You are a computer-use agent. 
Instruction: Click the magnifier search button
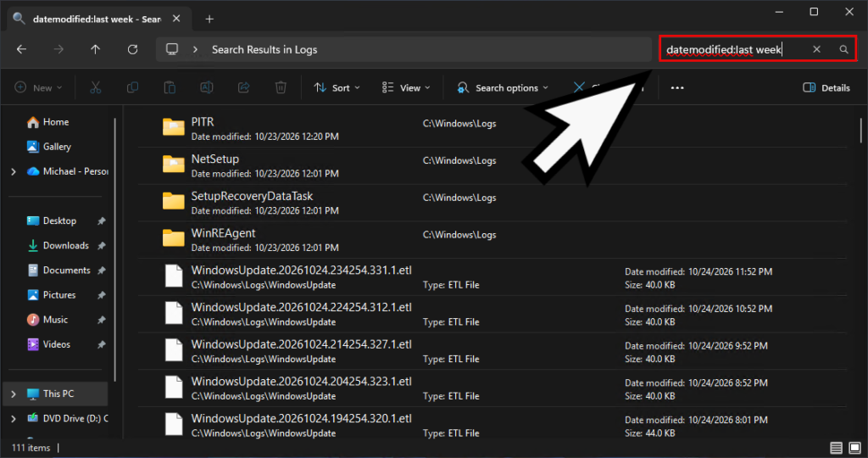(x=843, y=49)
